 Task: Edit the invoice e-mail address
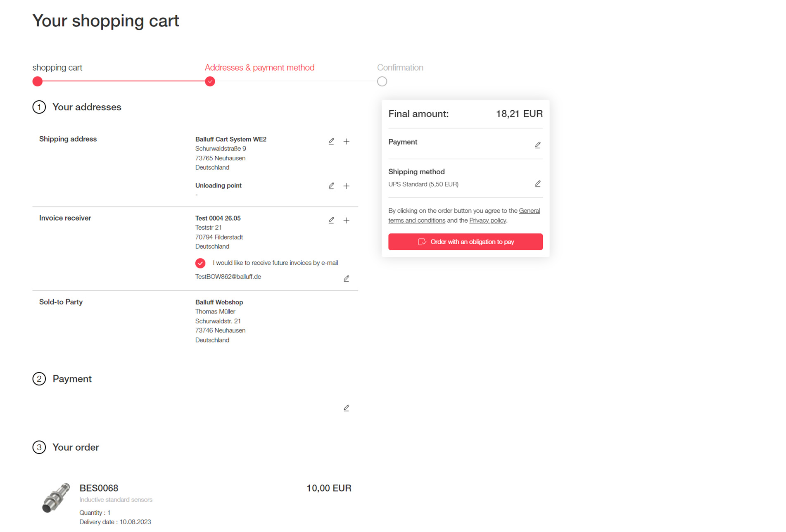[347, 278]
